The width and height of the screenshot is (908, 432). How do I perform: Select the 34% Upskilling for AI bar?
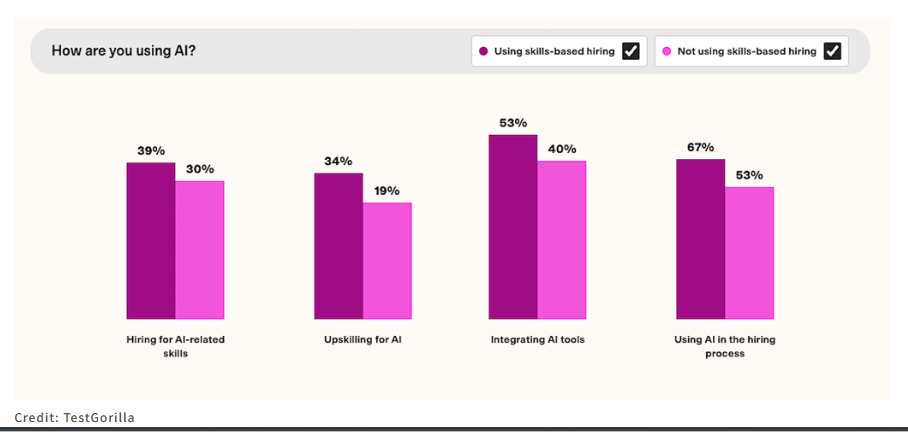[x=338, y=246]
